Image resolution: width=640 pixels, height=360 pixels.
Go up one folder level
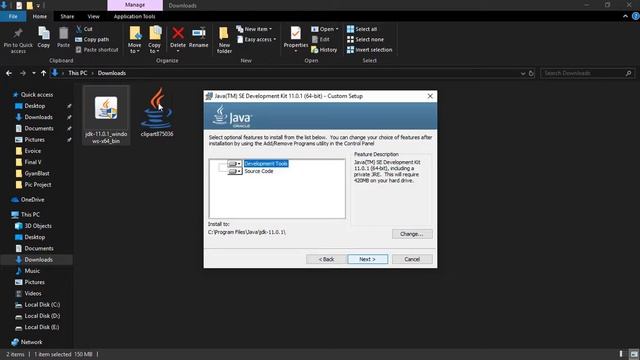tap(43, 73)
